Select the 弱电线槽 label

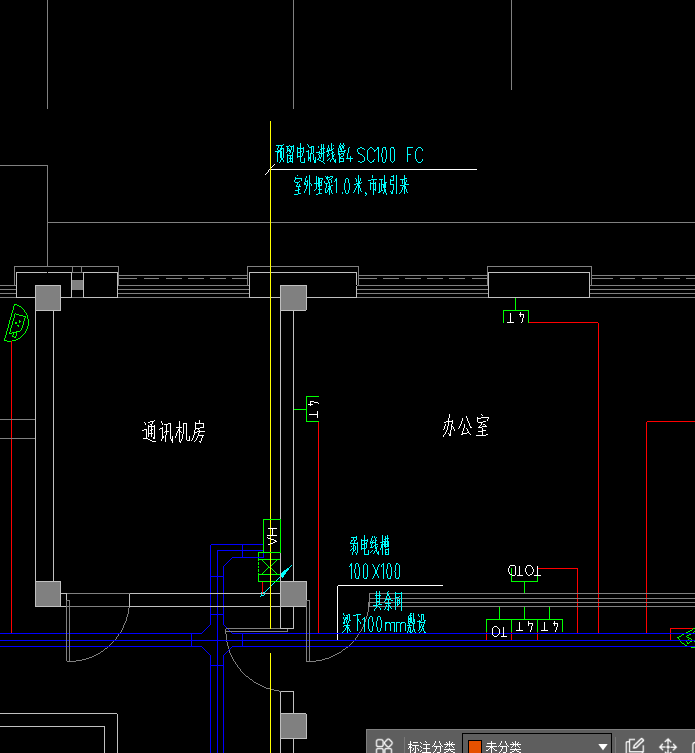[369, 546]
